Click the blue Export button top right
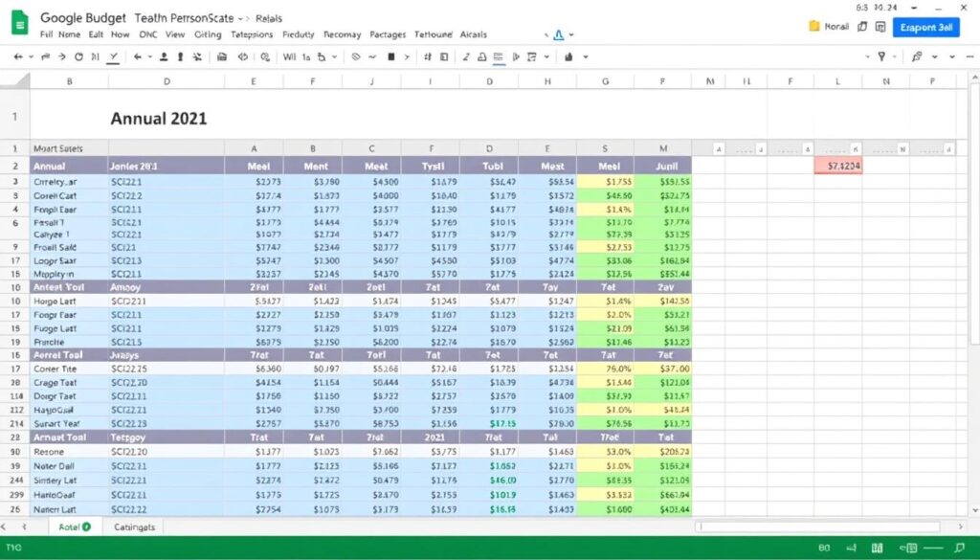 (x=924, y=27)
